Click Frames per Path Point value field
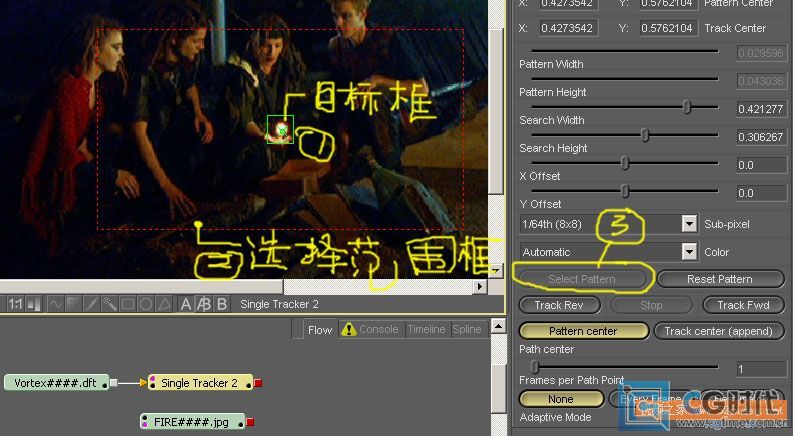793x436 pixels. click(x=761, y=369)
